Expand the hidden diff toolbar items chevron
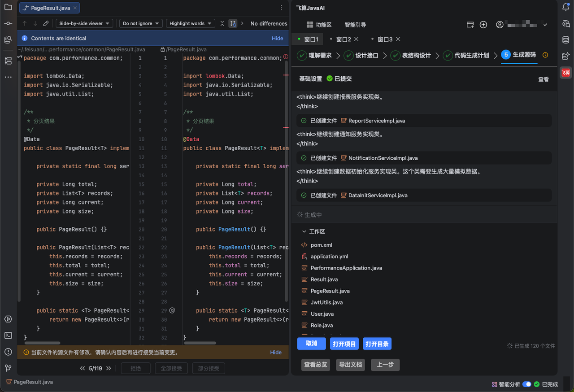This screenshot has width=574, height=392. (x=243, y=23)
